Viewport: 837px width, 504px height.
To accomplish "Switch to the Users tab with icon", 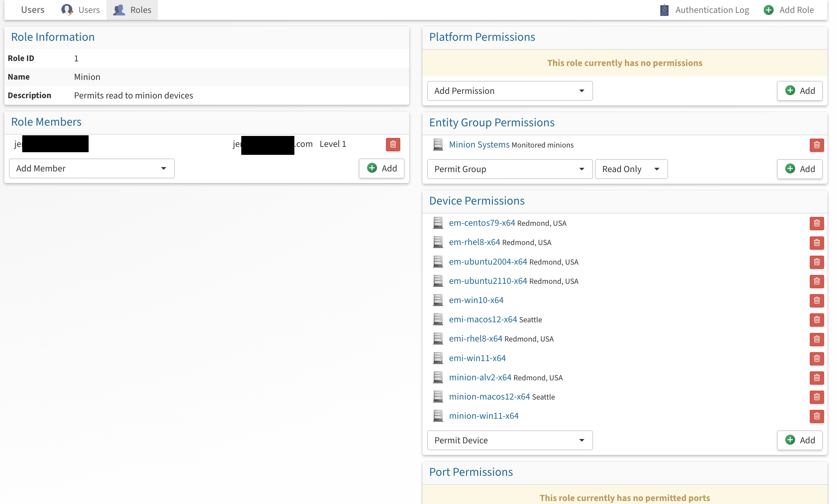I will click(x=81, y=10).
